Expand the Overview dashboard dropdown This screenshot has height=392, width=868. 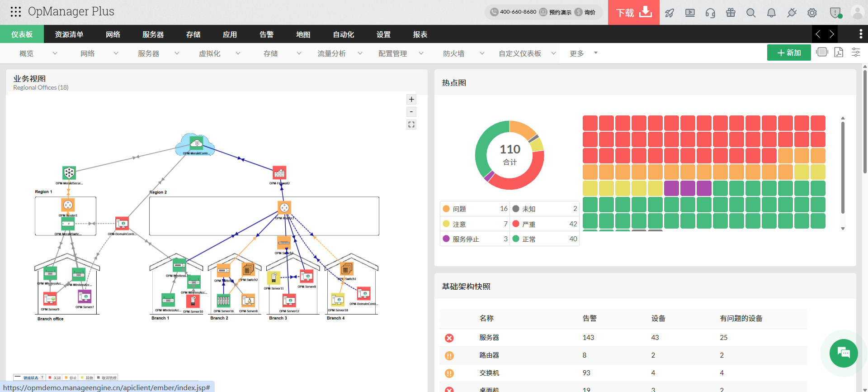click(55, 53)
